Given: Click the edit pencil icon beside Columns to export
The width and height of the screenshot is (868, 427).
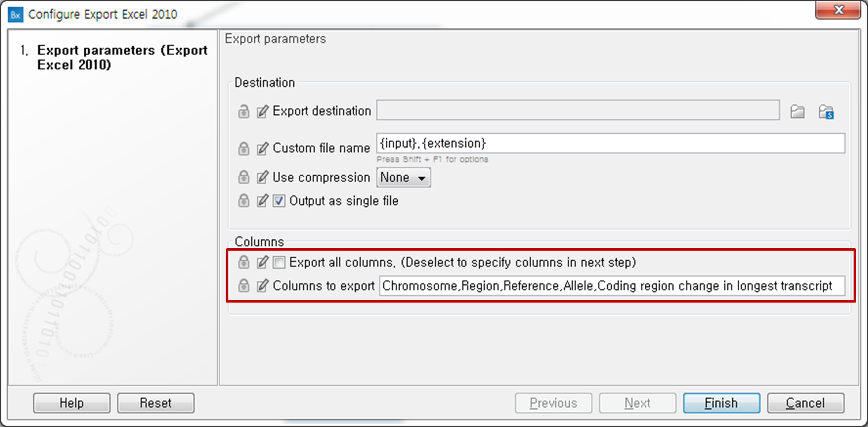Looking at the screenshot, I should [263, 286].
